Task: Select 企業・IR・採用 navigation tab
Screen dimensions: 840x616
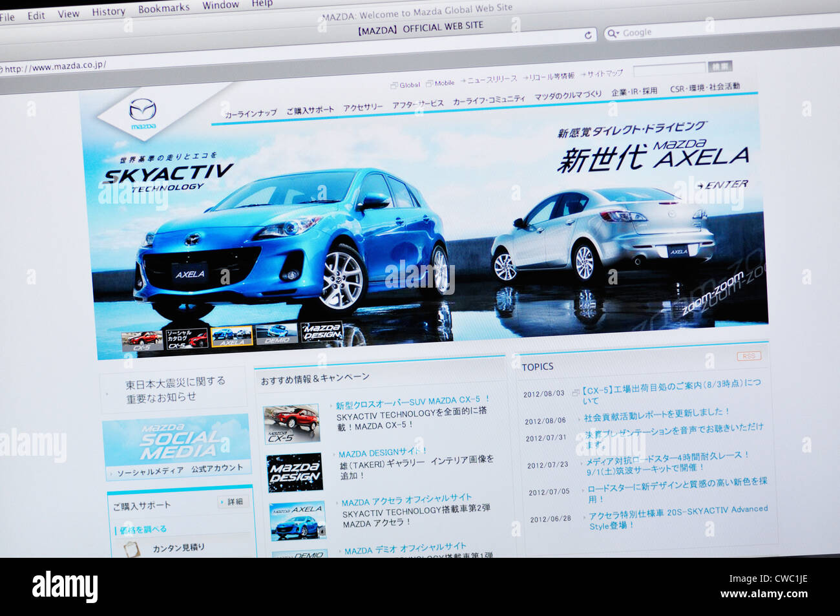Action: [x=634, y=92]
